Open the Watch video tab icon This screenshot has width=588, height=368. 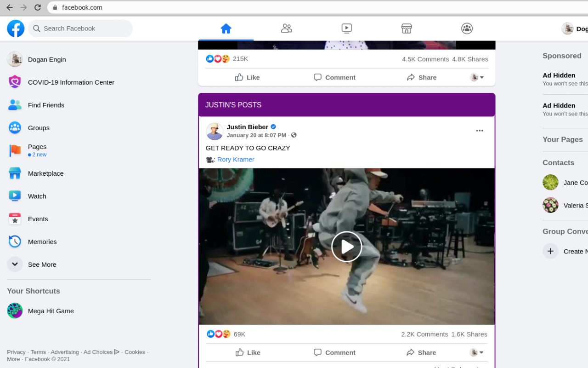347,29
